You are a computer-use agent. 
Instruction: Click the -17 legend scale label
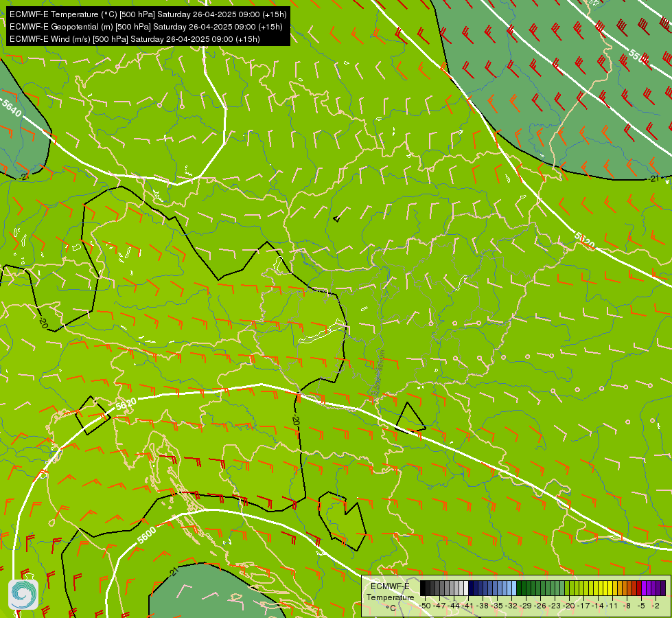(x=583, y=606)
